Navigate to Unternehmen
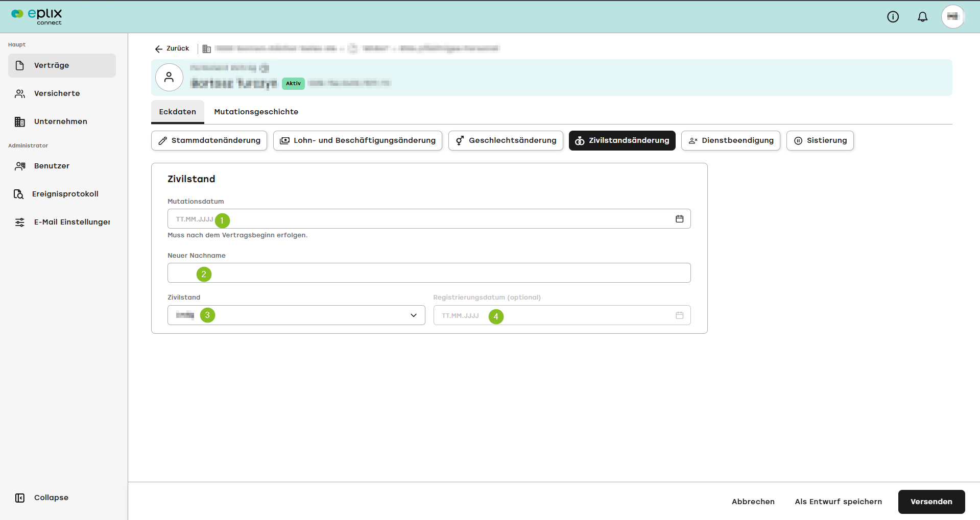 62,121
